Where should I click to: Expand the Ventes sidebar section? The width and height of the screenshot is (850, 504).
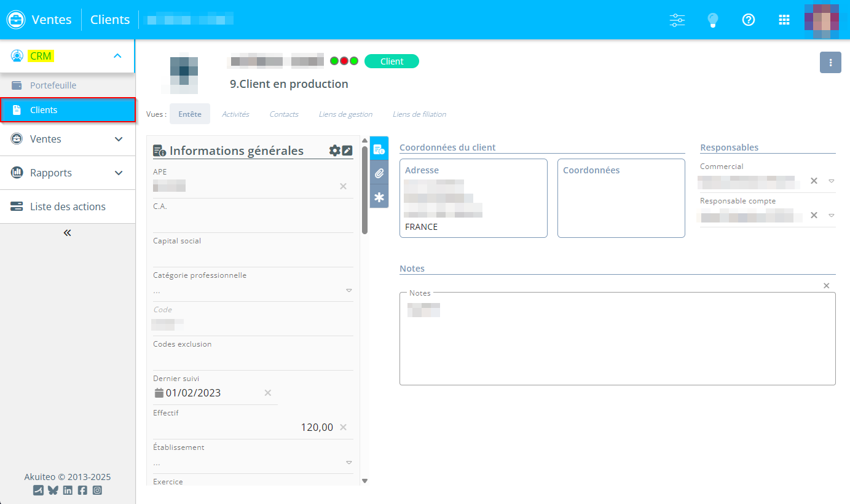[x=119, y=139]
